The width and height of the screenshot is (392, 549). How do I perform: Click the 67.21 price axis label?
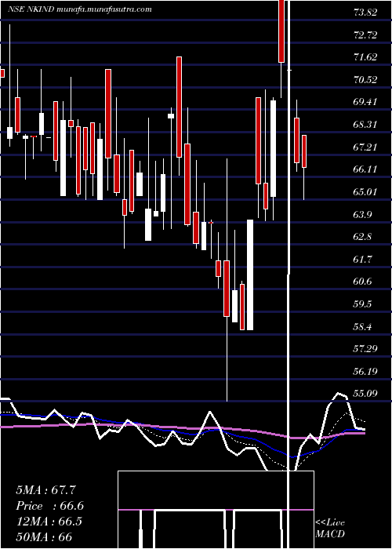365,147
